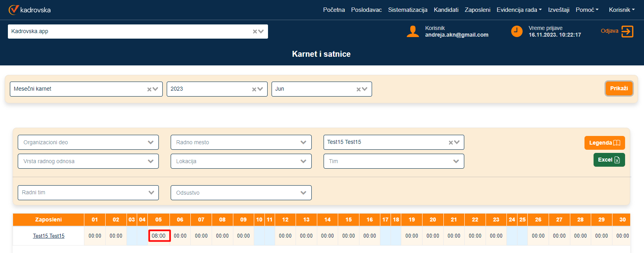Click the orange user profile icon

[x=413, y=32]
